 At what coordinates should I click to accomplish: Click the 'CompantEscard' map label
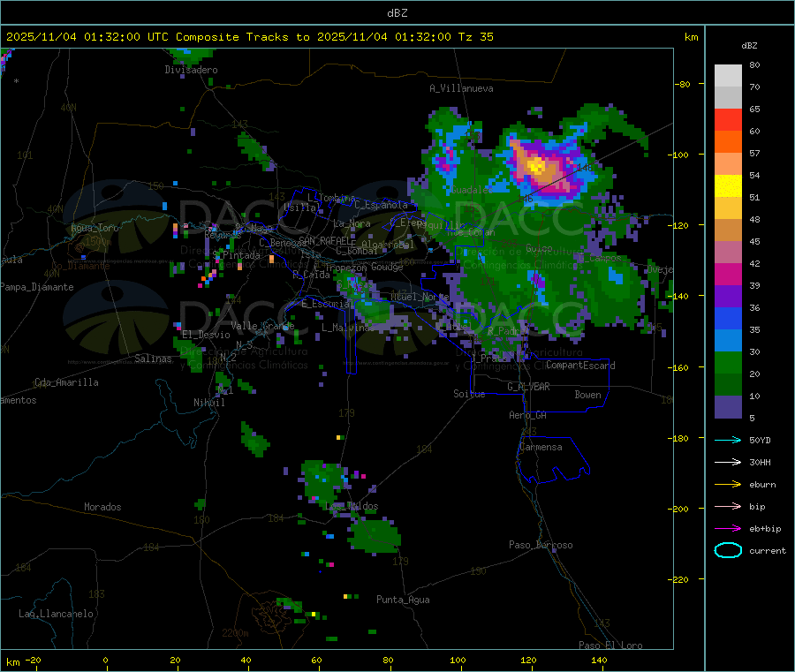click(580, 366)
